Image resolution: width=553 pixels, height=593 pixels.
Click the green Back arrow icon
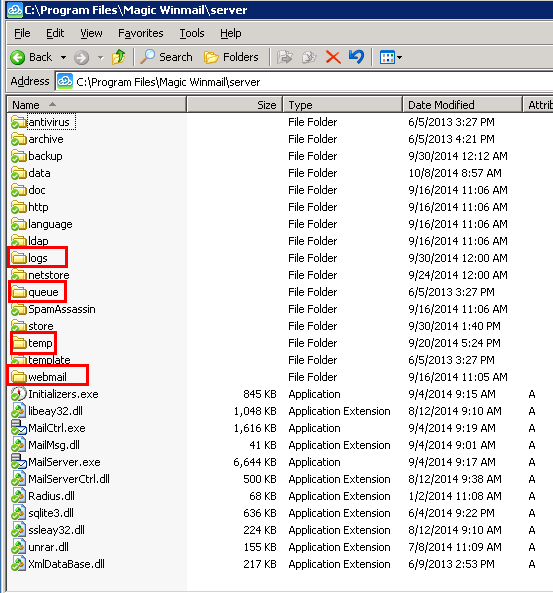coord(17,57)
